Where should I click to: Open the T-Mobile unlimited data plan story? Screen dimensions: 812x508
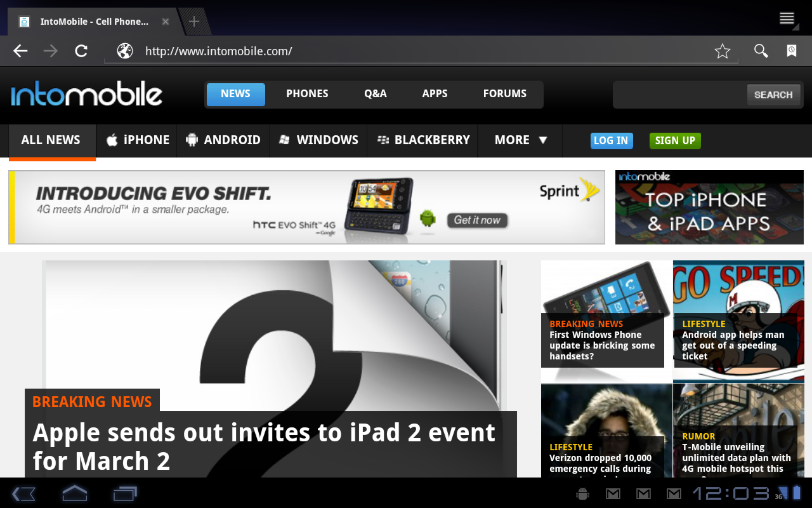[737, 458]
